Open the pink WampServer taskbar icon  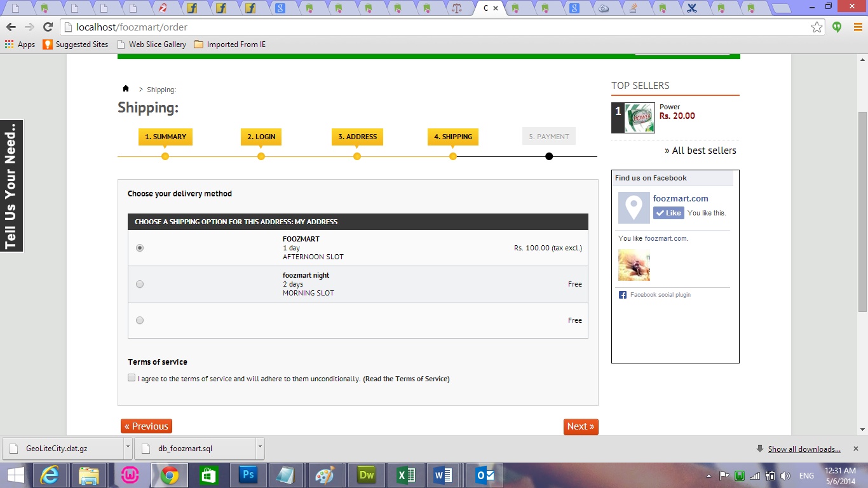[132, 475]
